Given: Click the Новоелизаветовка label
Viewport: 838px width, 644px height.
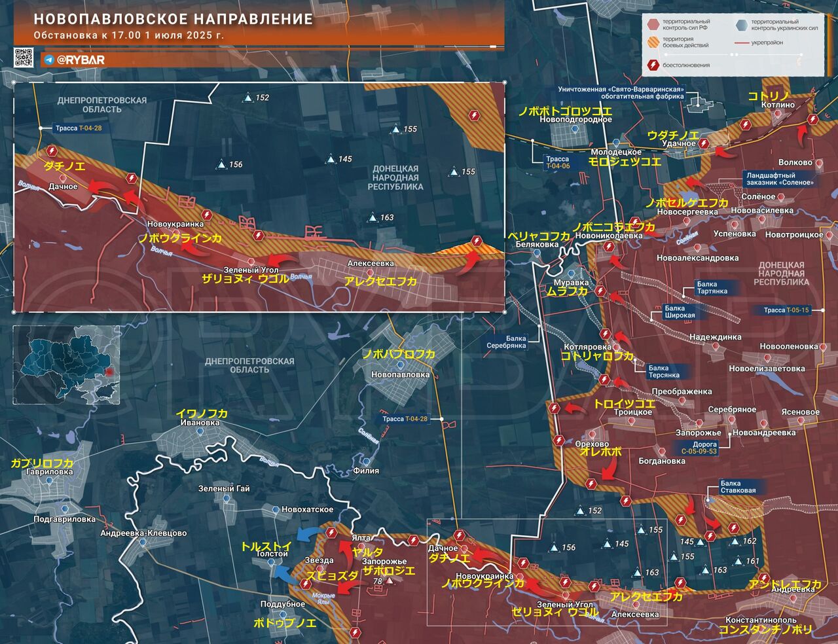Looking at the screenshot, I should click(767, 368).
